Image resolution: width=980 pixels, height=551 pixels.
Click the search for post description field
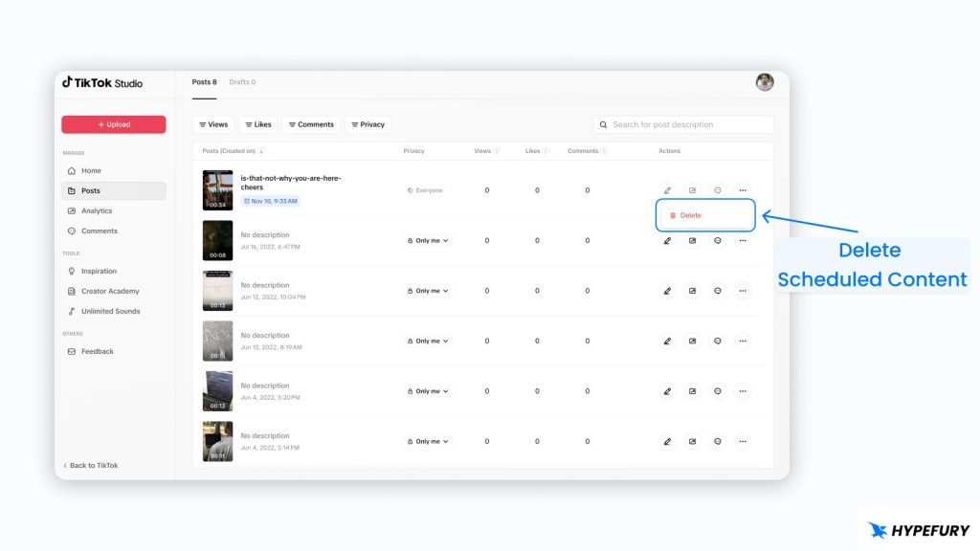pyautogui.click(x=689, y=124)
